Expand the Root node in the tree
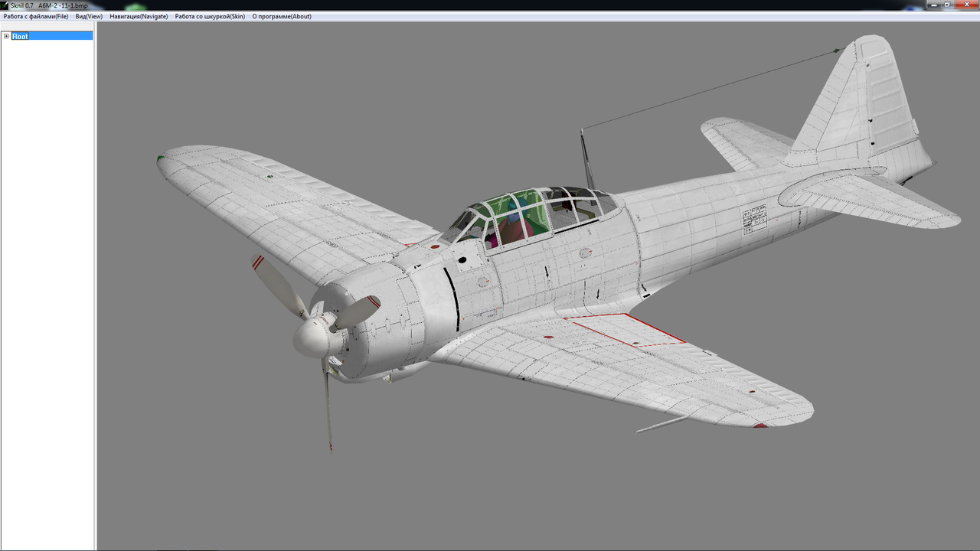This screenshot has width=980, height=551. click(6, 36)
